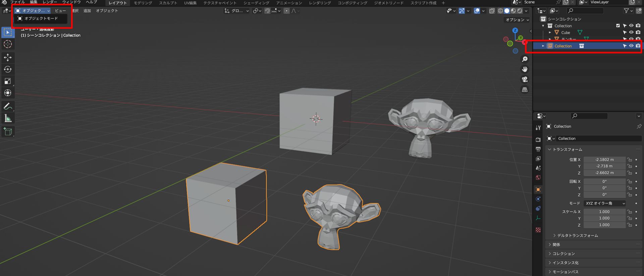Switch to material preview shading
This screenshot has width=644, height=276.
(513, 11)
